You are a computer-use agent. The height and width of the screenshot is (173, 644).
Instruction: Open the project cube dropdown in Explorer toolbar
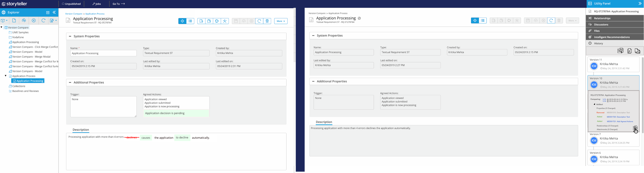pos(4,20)
